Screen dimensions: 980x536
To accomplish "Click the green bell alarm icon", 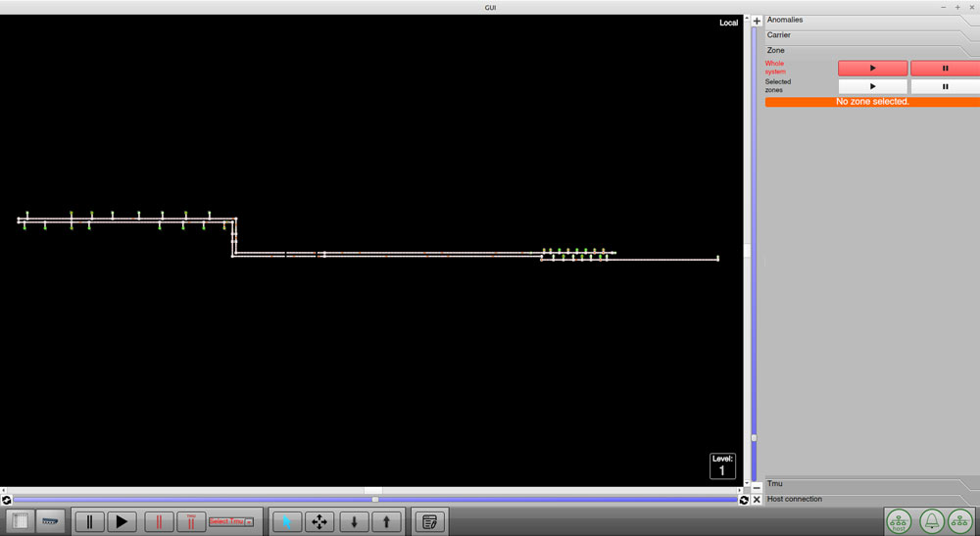I will click(x=931, y=522).
